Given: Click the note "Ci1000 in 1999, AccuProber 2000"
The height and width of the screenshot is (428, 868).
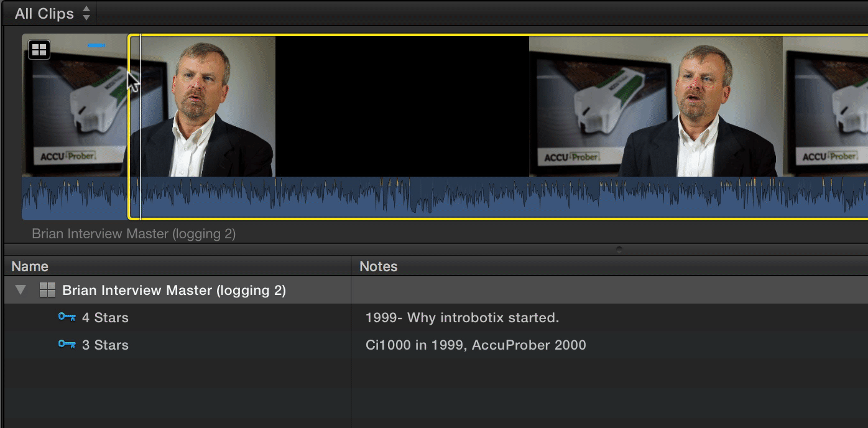Looking at the screenshot, I should pyautogui.click(x=475, y=345).
